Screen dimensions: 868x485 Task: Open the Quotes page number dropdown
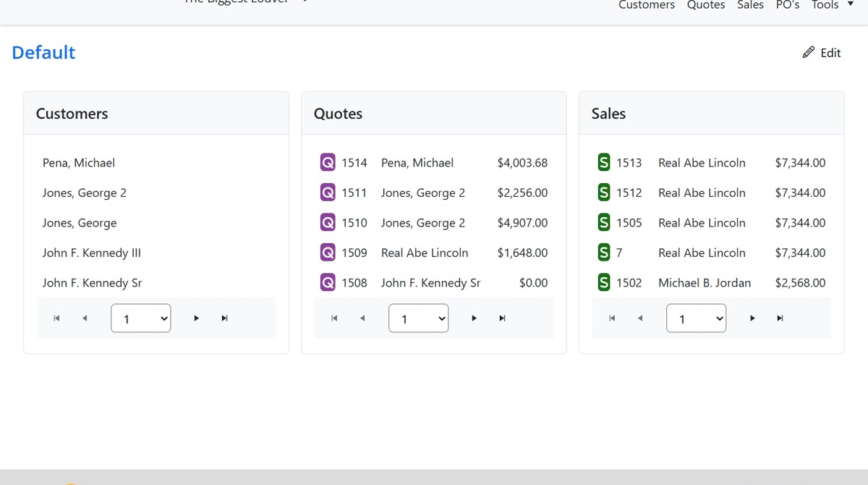(x=419, y=318)
